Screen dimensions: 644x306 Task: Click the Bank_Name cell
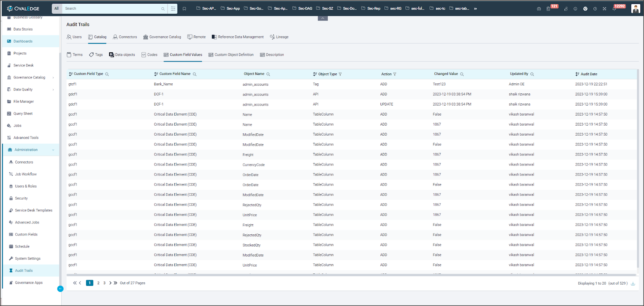click(163, 84)
